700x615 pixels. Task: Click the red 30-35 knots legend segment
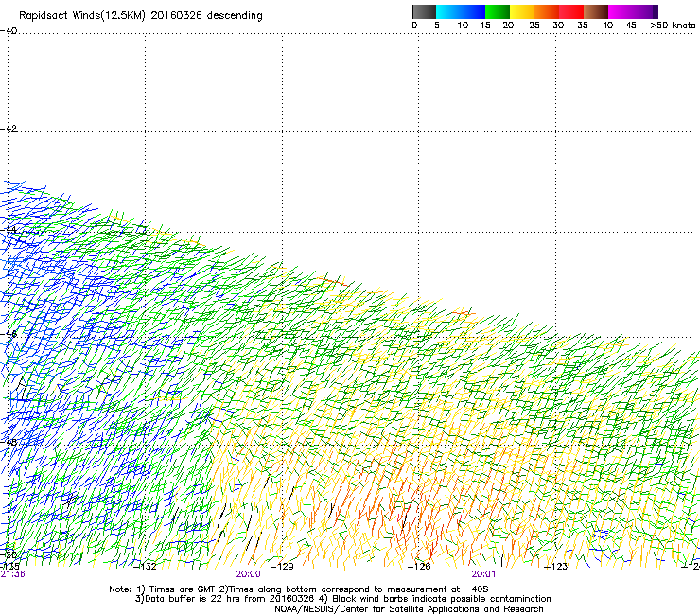click(x=571, y=11)
